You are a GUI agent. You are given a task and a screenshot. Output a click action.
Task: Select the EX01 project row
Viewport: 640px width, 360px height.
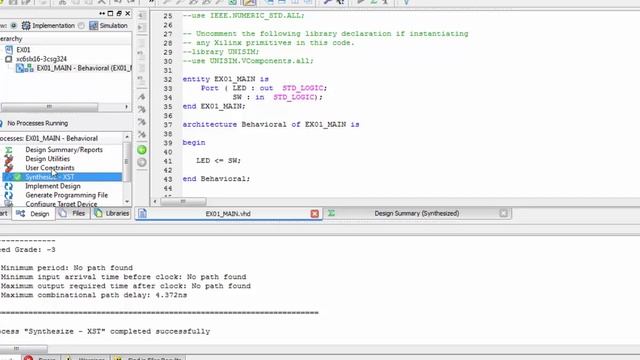point(23,50)
